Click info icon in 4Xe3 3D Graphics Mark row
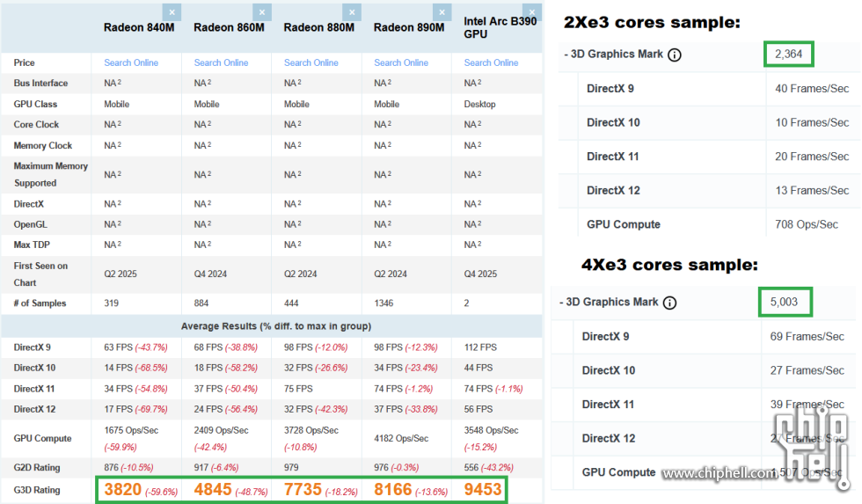 click(669, 303)
